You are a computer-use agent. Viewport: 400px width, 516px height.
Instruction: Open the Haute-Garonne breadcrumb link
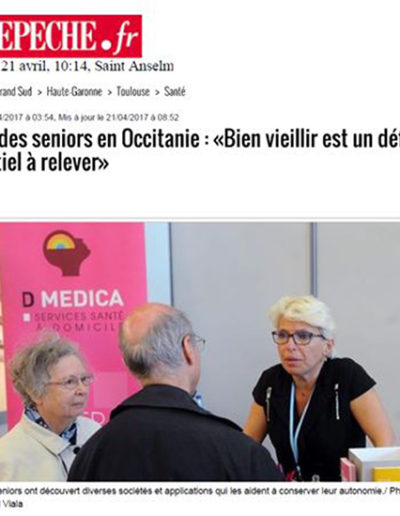coord(74,91)
